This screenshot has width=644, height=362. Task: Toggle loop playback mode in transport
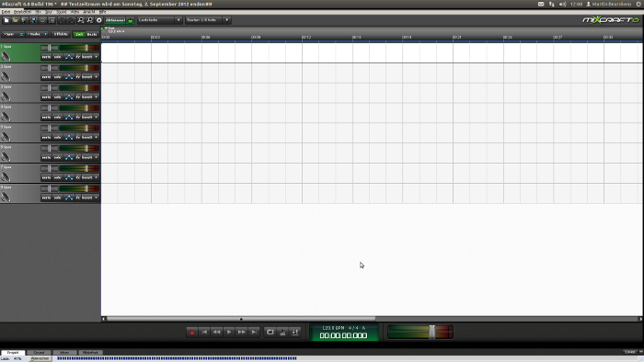point(270,332)
